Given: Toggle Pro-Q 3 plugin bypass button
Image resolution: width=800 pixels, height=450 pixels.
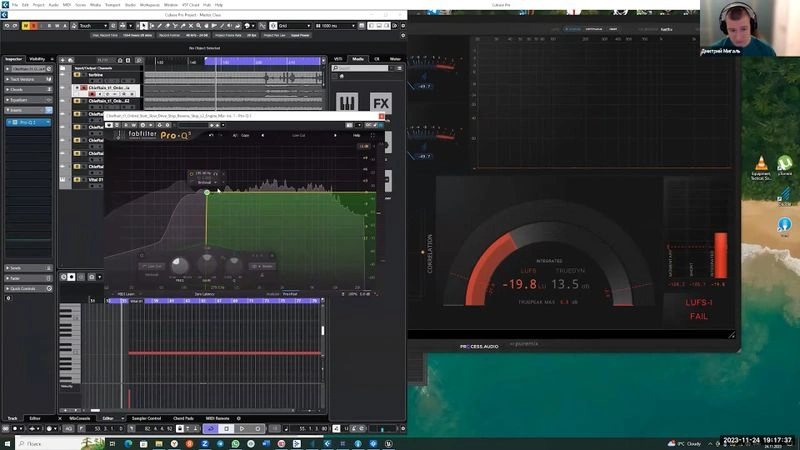Looking at the screenshot, I should [x=109, y=125].
